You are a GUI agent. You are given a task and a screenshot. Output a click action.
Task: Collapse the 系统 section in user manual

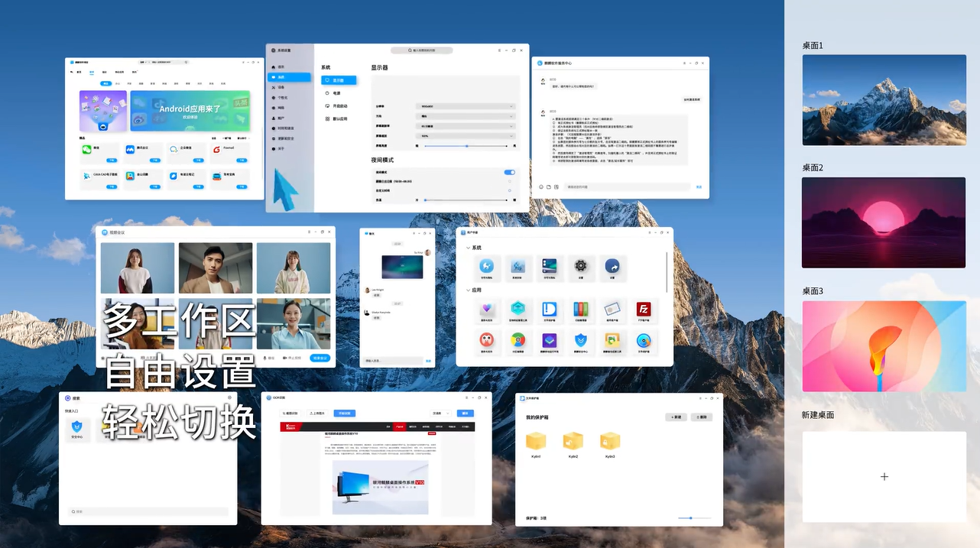[x=469, y=248]
